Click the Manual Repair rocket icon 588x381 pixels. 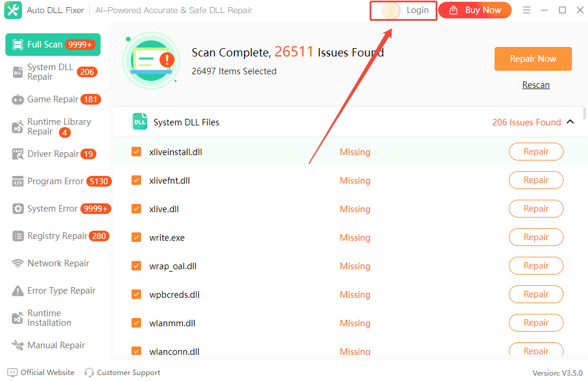[x=18, y=346]
